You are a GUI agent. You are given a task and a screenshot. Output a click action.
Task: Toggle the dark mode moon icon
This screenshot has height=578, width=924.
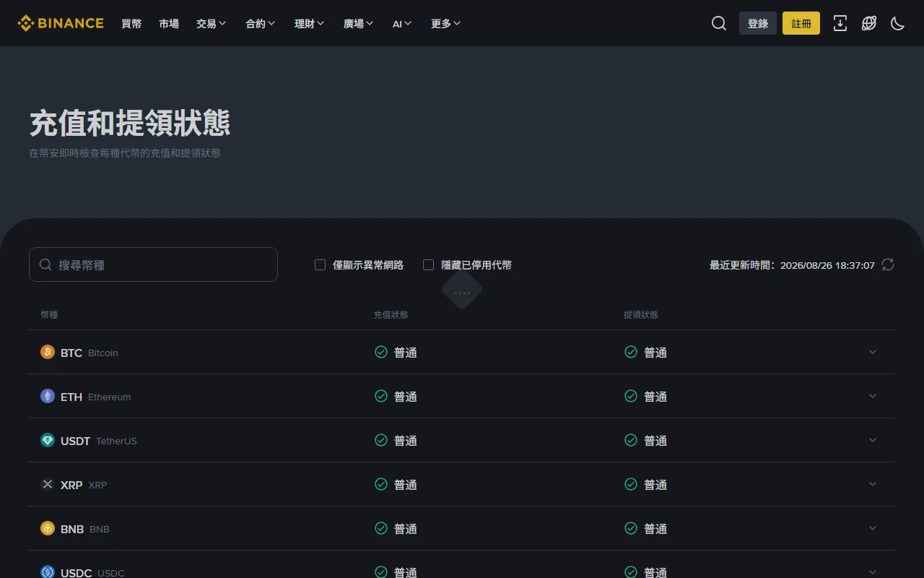898,23
